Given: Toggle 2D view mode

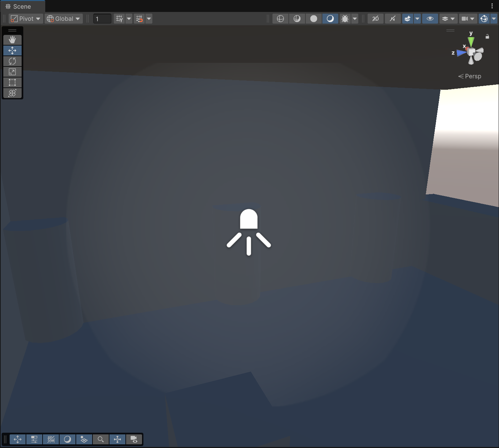Looking at the screenshot, I should [376, 19].
